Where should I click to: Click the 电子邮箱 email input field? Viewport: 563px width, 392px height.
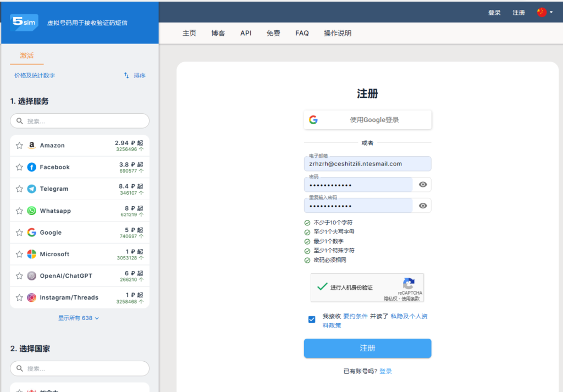(367, 164)
